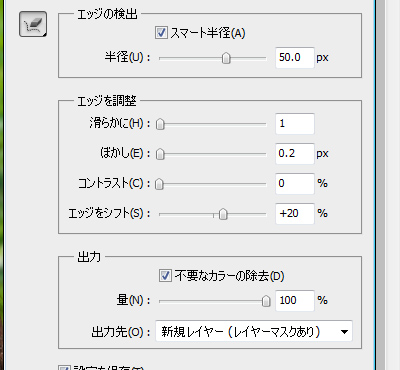
Task: Click the dropdown arrow beside 新規レイヤー
Action: coord(344,332)
